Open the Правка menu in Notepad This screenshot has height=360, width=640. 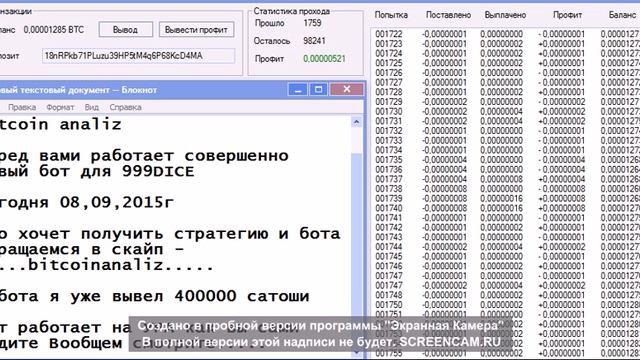(x=22, y=107)
